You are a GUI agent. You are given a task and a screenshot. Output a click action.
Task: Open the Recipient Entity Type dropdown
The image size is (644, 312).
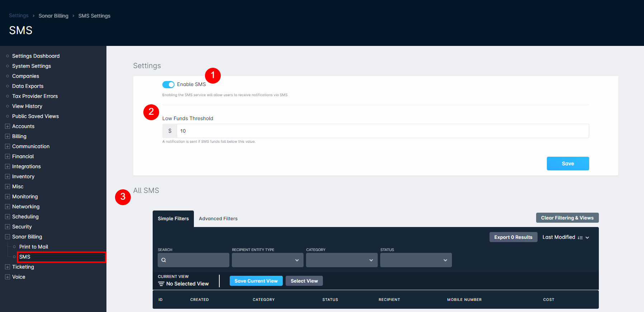coord(267,260)
